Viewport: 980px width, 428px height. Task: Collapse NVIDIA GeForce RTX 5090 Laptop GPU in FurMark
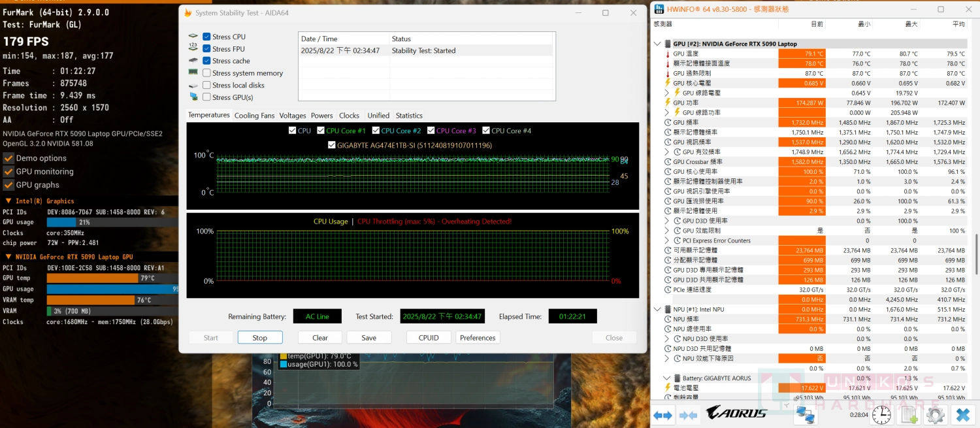coord(8,257)
